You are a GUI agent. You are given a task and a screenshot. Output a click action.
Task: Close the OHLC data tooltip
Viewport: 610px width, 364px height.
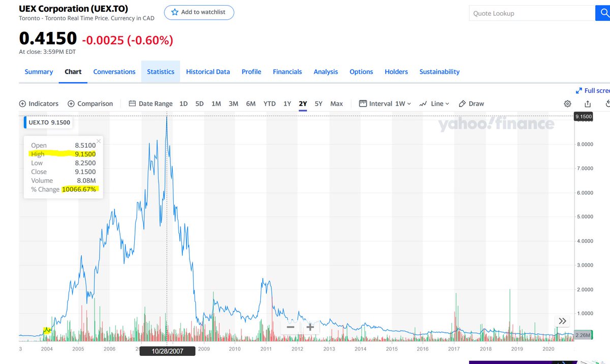coord(99,141)
